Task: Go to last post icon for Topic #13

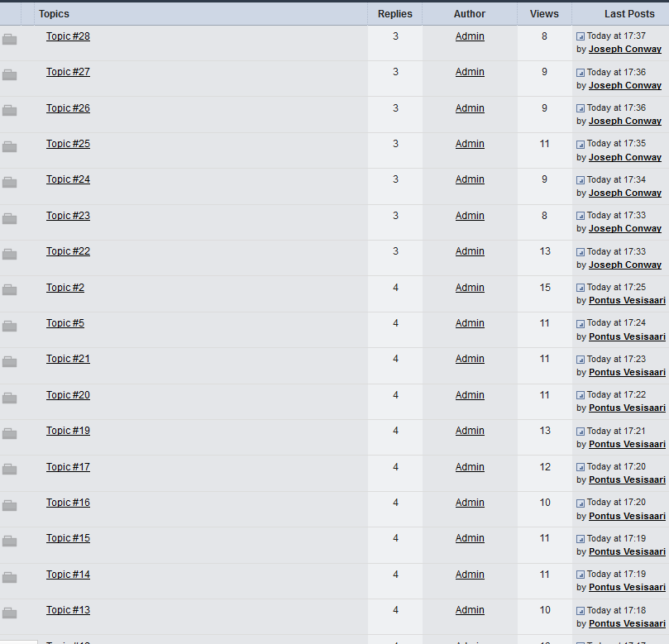Action: point(581,611)
